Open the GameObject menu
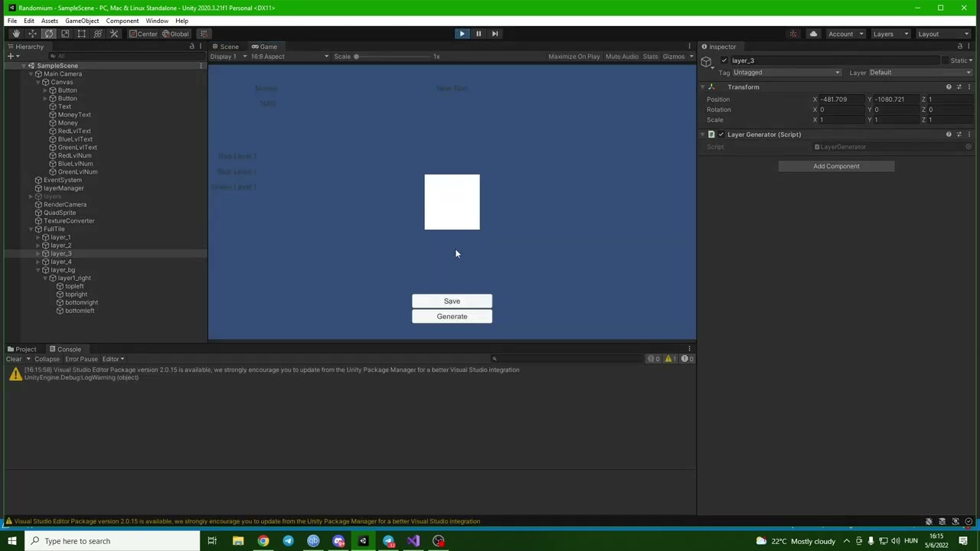The height and width of the screenshot is (551, 980). pyautogui.click(x=81, y=21)
